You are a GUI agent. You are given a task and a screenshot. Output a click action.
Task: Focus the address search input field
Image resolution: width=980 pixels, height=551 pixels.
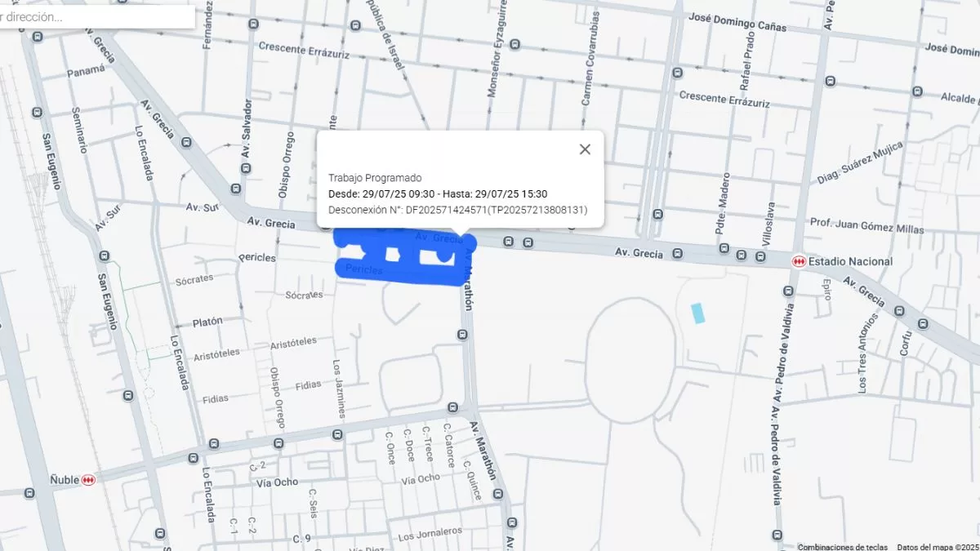coord(97,16)
